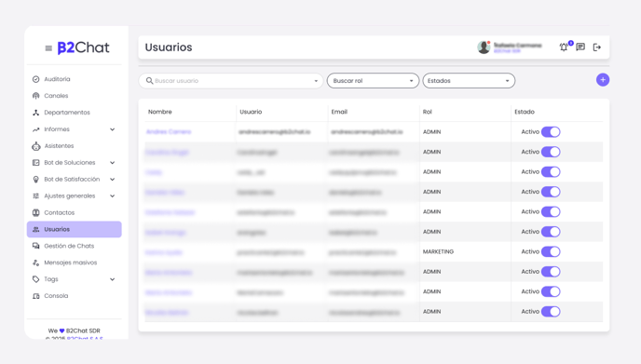Expand the Informes submenu chevron

pos(113,129)
